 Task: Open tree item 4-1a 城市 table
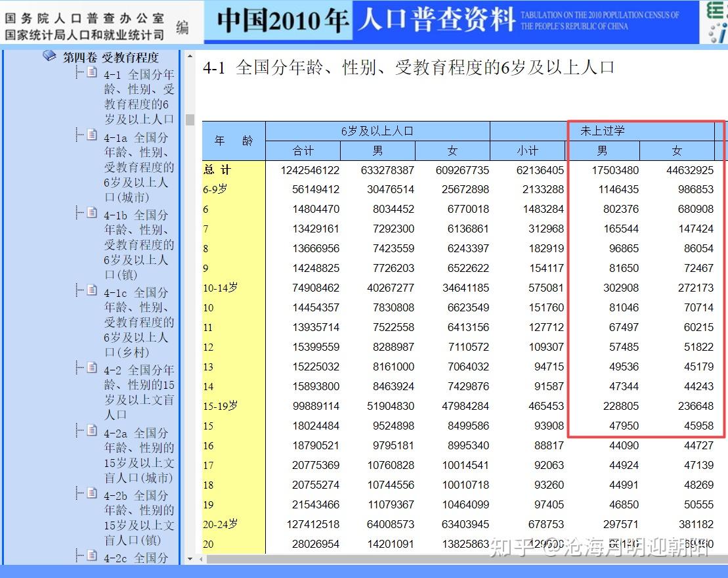click(x=139, y=167)
